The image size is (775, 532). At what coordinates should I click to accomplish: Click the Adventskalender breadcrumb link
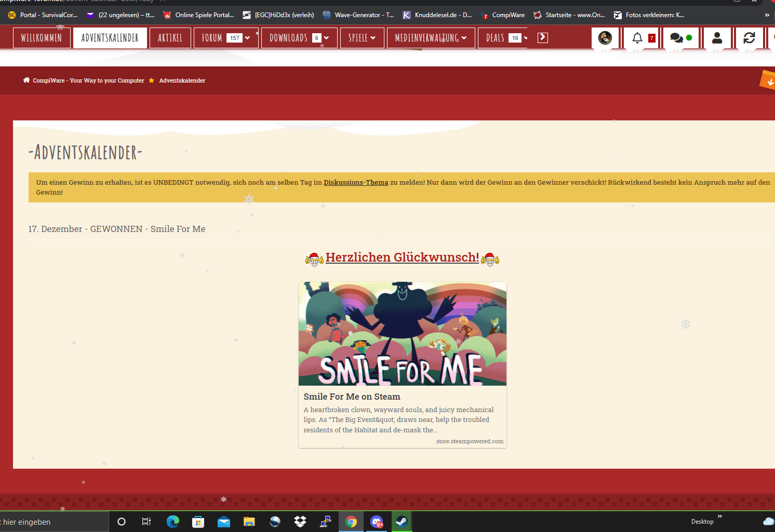coord(182,80)
